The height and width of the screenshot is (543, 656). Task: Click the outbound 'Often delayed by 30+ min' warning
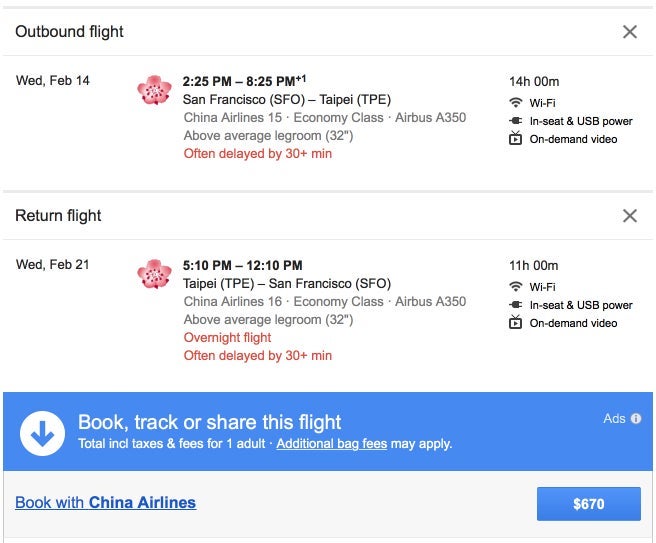click(x=257, y=154)
